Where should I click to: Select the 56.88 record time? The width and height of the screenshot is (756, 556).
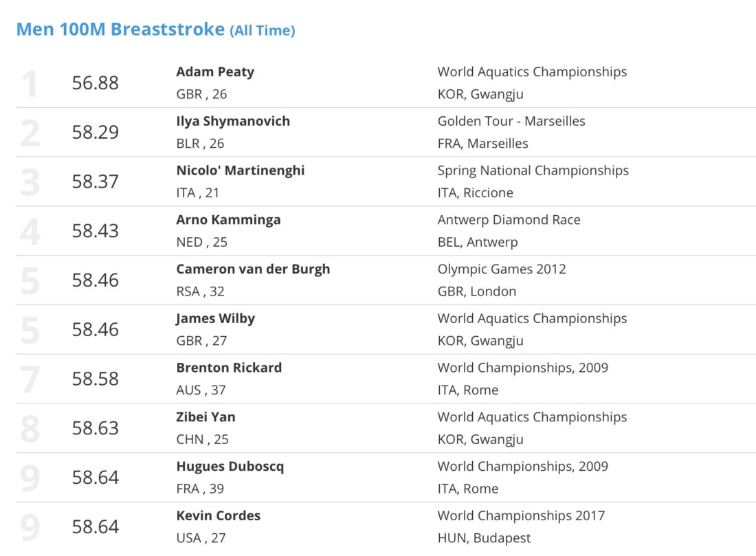(x=95, y=83)
